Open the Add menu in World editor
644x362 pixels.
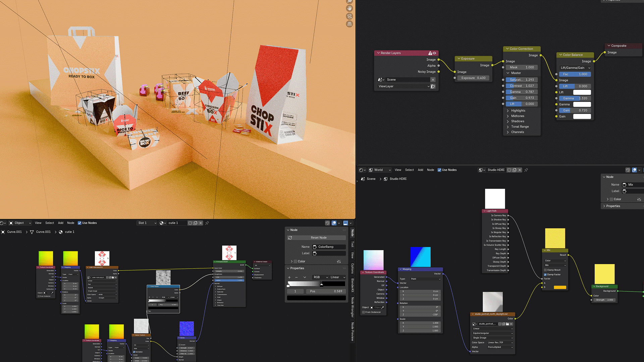click(420, 170)
